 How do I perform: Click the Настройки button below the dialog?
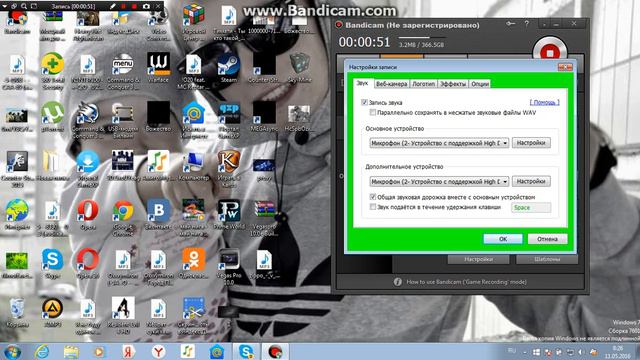[478, 259]
